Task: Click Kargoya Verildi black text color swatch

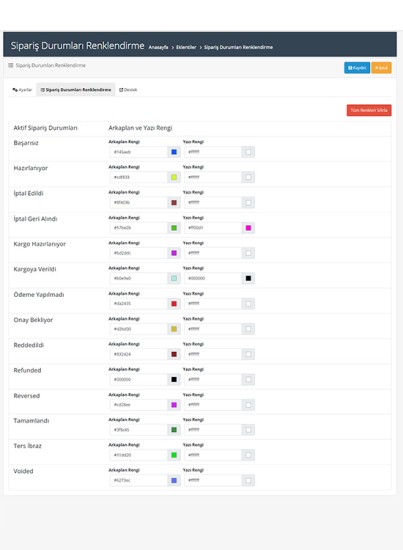Action: tap(248, 278)
